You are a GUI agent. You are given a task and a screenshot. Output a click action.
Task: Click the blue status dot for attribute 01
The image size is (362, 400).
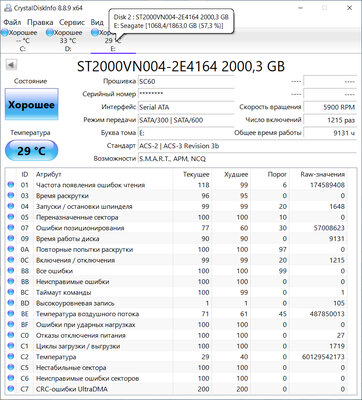click(x=11, y=185)
